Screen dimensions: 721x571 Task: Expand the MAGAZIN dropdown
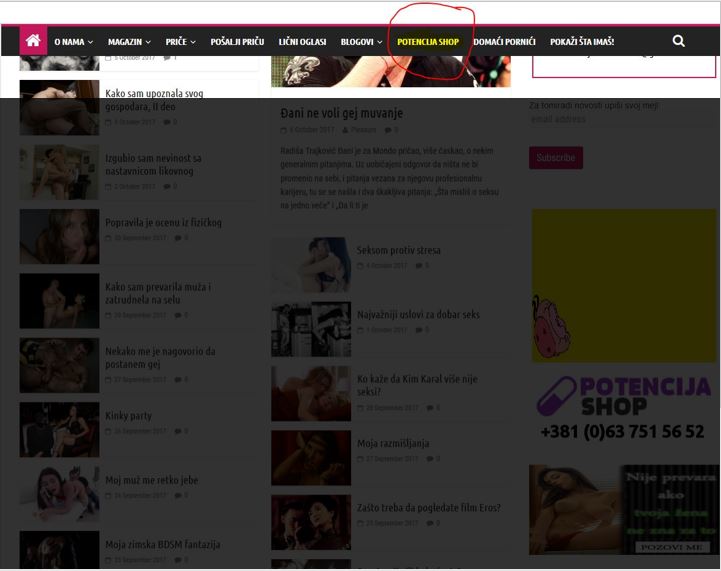coord(129,42)
